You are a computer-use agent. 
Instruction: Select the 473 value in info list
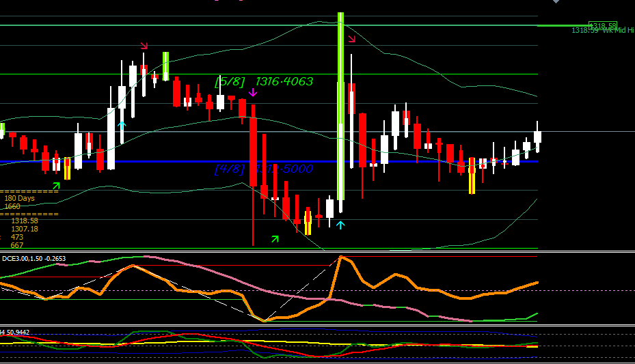coord(17,237)
